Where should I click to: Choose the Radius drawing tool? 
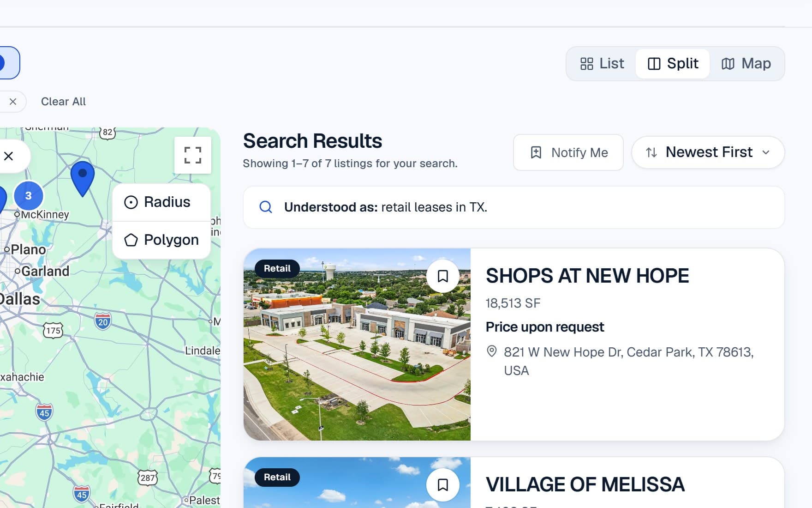click(161, 202)
